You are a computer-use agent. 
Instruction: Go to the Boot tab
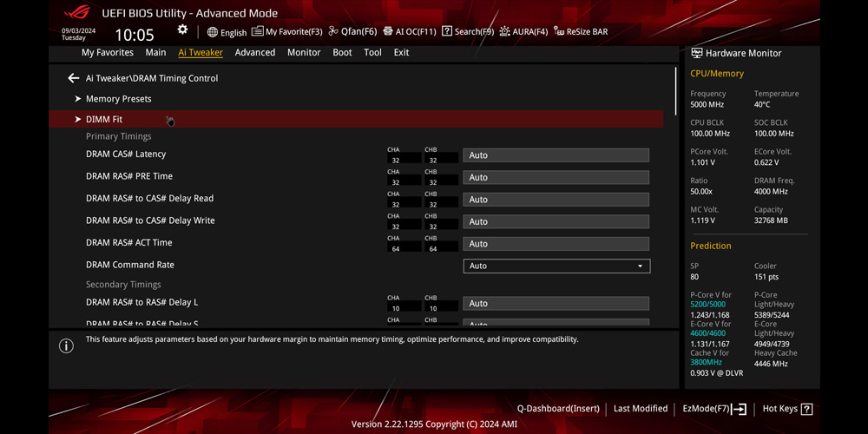point(342,53)
